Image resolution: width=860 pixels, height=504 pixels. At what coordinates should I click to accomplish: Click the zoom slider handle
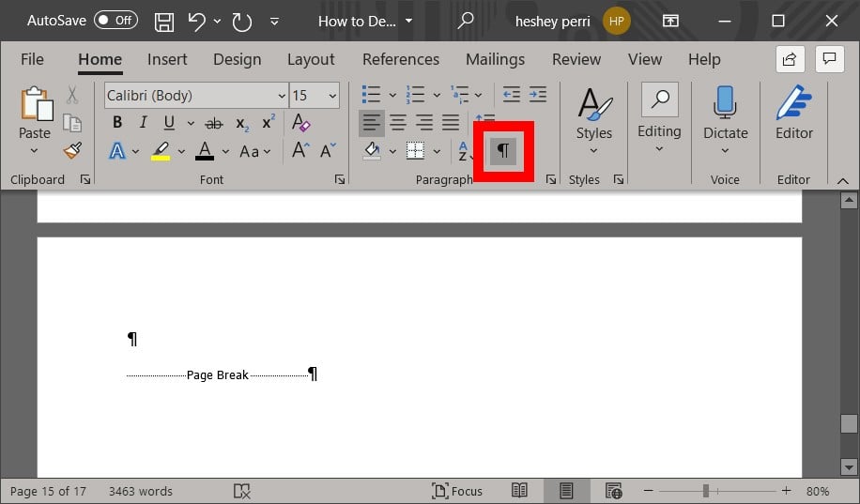[x=705, y=491]
